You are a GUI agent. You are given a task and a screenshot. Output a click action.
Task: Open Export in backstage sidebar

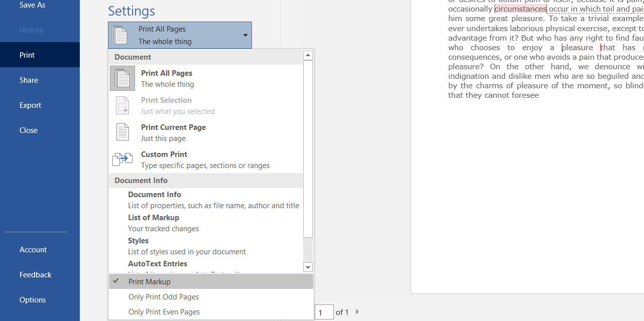(40, 105)
